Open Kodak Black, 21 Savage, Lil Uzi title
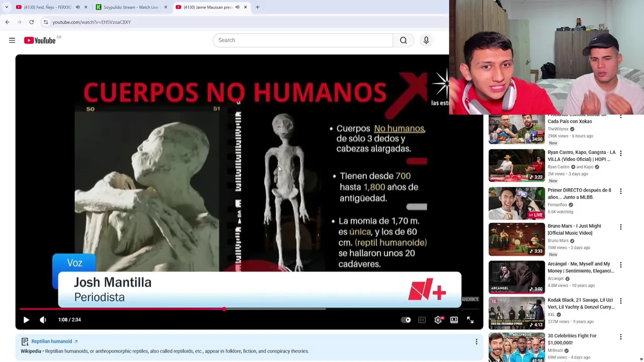 [581, 304]
